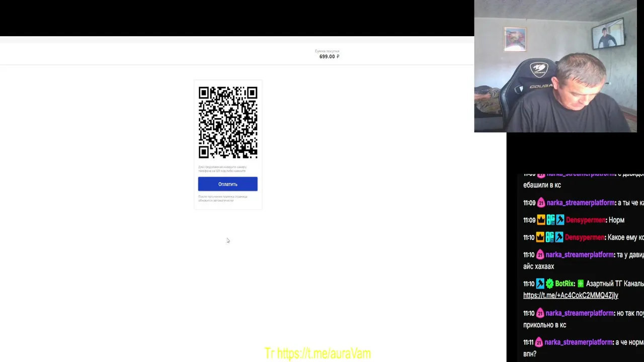The image size is (644, 362).
Task: Open narka_streamerplatform's name in the 'но так' row
Action: [581, 313]
